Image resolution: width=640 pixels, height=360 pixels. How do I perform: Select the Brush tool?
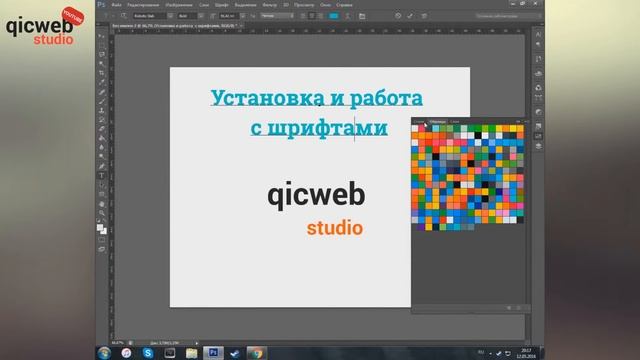coord(102,101)
